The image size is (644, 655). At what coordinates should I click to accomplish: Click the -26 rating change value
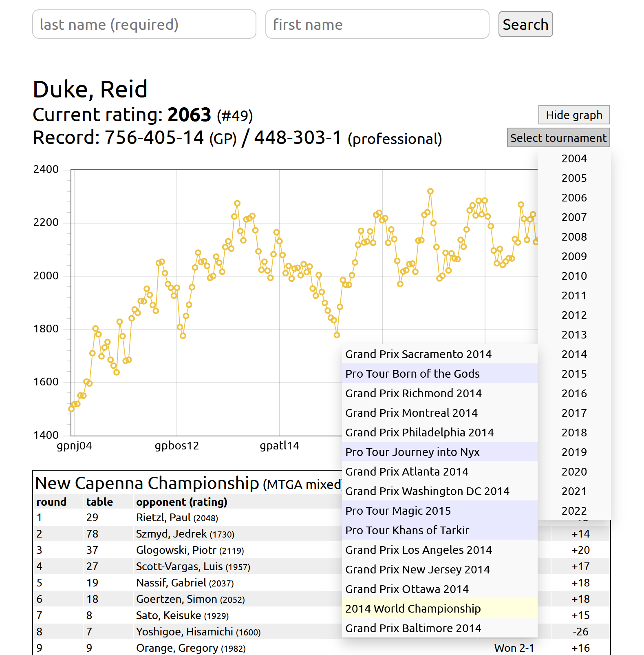(581, 632)
